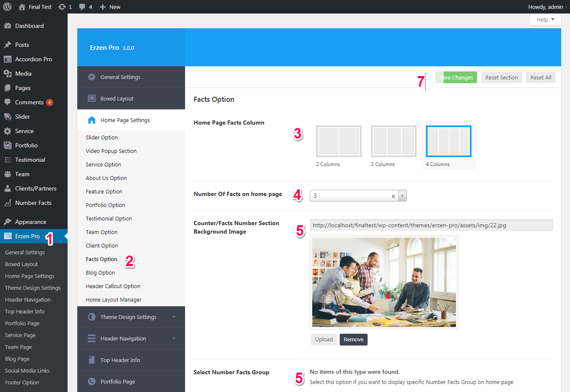Click the plus New icon in admin bar
This screenshot has width=570, height=392.
click(103, 7)
